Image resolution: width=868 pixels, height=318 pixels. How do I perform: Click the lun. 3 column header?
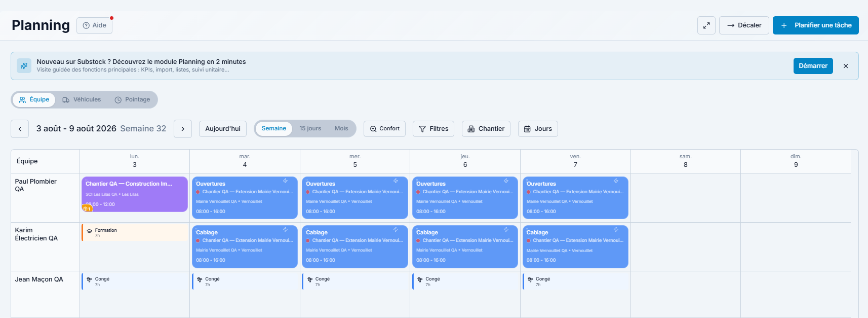[x=135, y=161]
